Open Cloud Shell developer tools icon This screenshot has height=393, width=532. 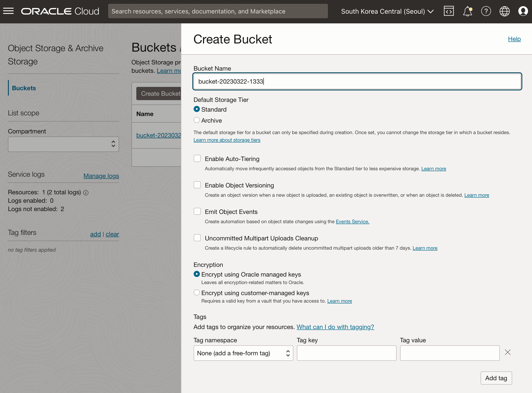pos(448,11)
